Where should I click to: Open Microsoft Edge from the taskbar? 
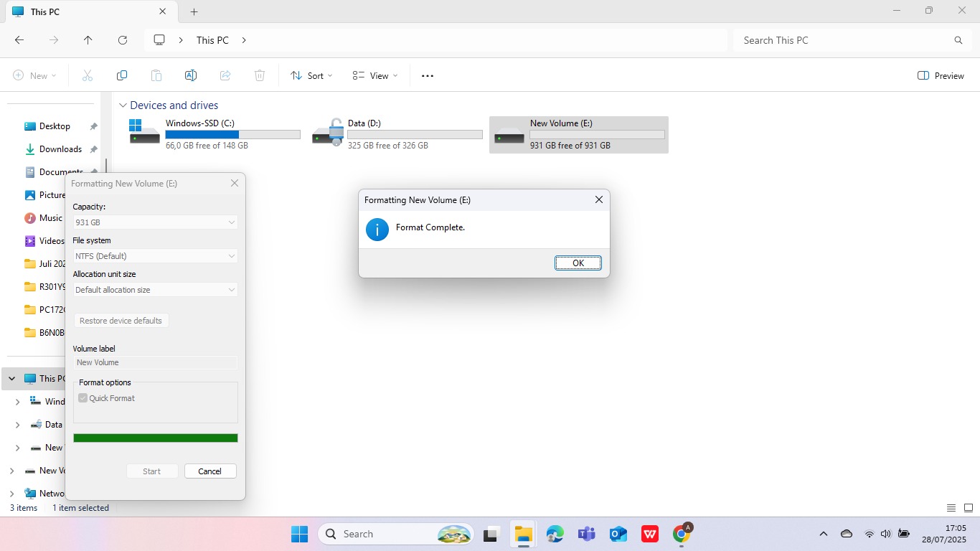click(x=555, y=534)
